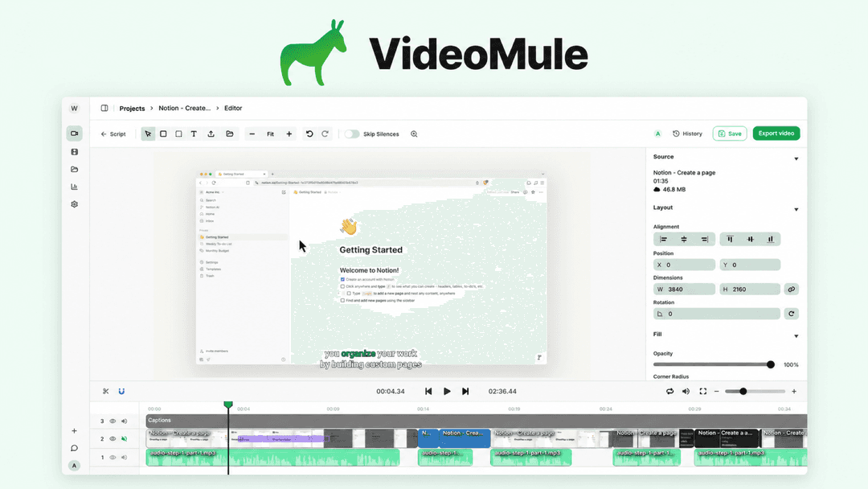Screen dimensions: 868x489
Task: Enter fullscreen preview
Action: [x=703, y=392]
